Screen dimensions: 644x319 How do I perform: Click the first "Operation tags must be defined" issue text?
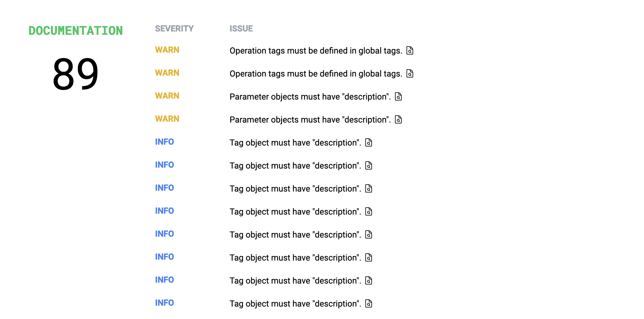tap(316, 51)
